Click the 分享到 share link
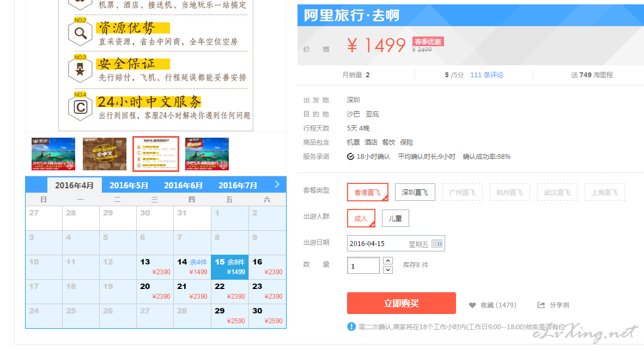The height and width of the screenshot is (351, 644). click(560, 305)
